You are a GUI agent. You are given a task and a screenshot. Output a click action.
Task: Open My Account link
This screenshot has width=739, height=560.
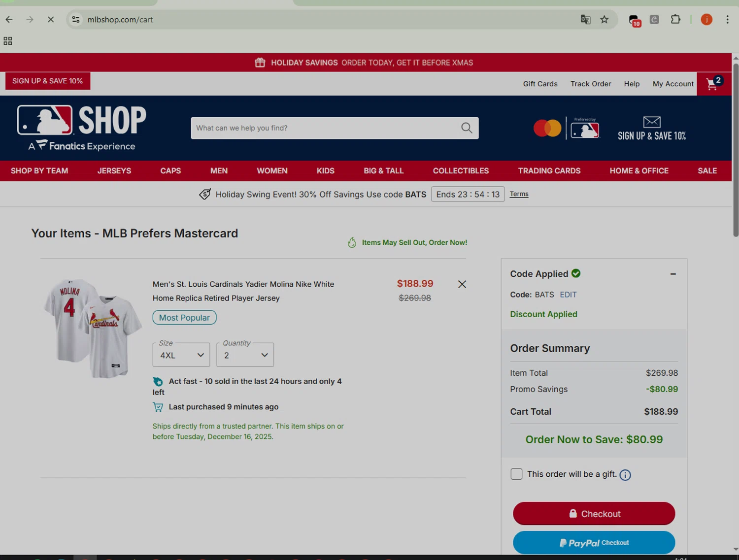click(x=673, y=84)
